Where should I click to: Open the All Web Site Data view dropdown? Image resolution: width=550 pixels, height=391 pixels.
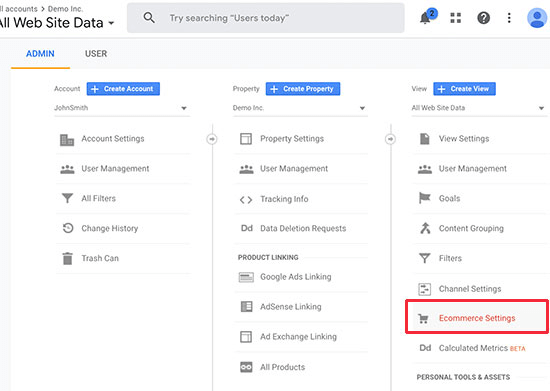point(479,108)
